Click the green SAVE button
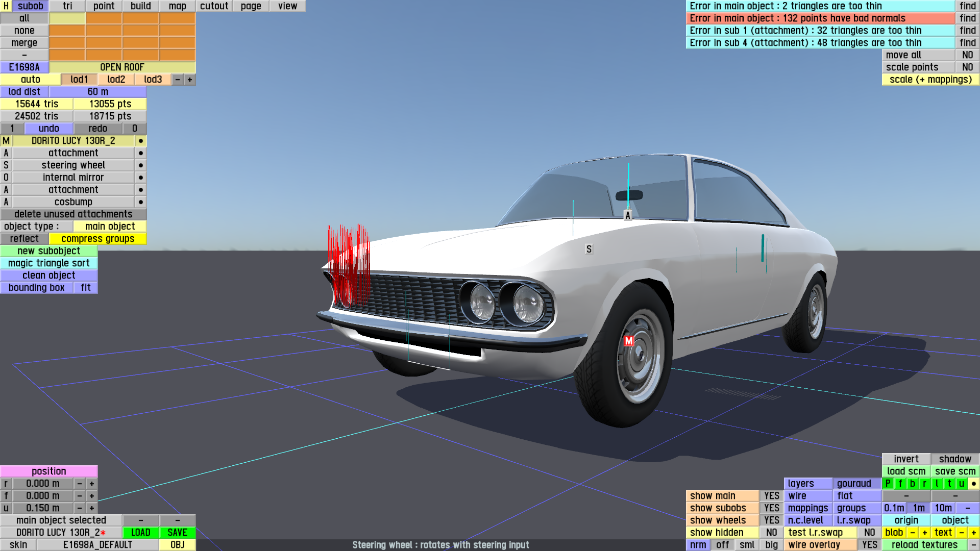The width and height of the screenshot is (980, 551). tap(177, 533)
